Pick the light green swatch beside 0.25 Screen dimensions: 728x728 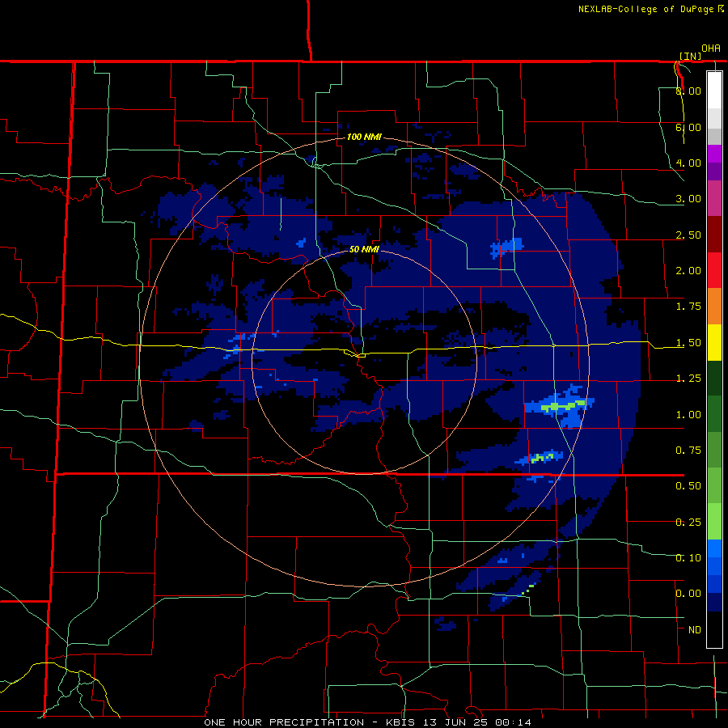[x=714, y=522]
